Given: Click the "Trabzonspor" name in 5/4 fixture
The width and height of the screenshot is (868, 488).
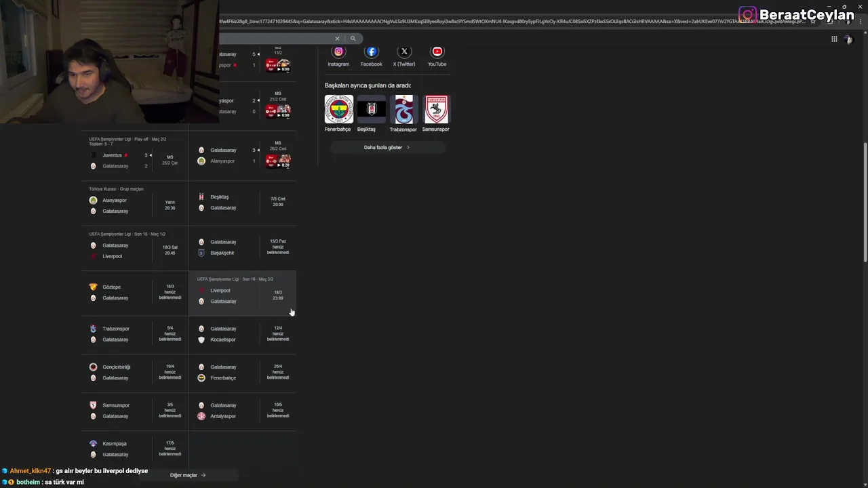Looking at the screenshot, I should pyautogui.click(x=116, y=329).
